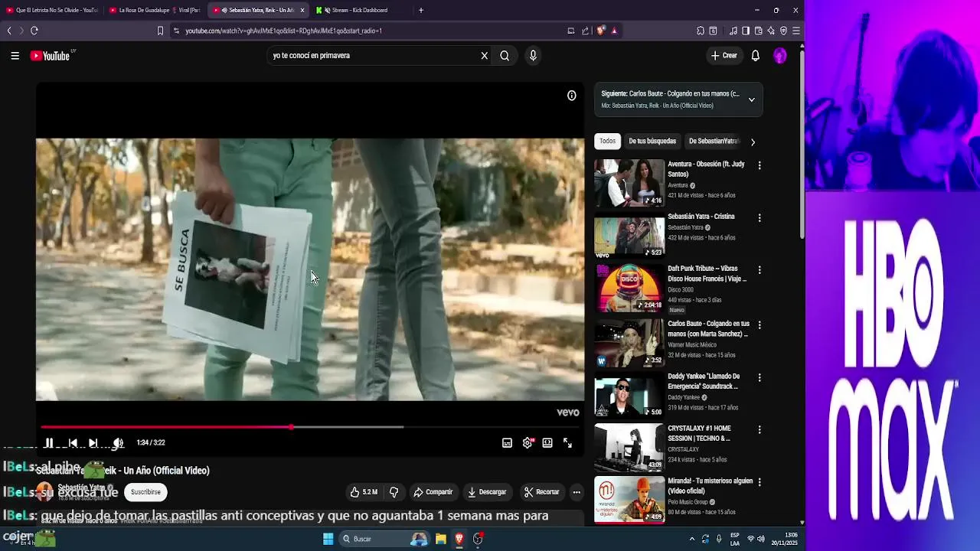Enter fullscreen mode
Viewport: 980px width, 551px height.
[x=567, y=443]
